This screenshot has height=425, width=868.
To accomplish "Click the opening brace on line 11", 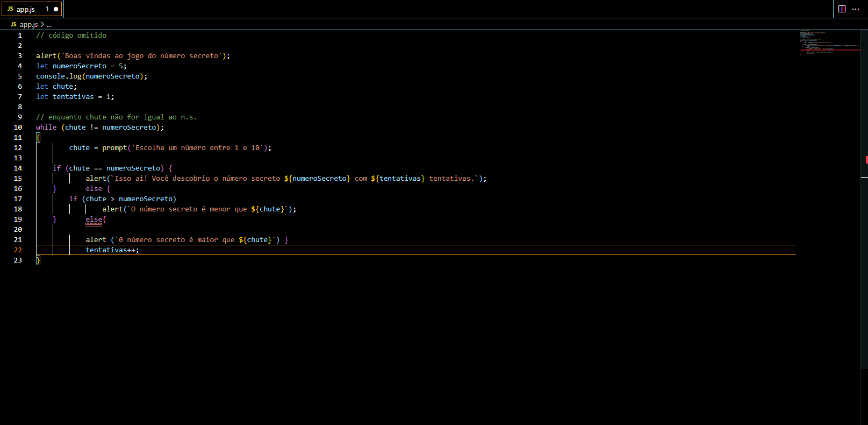I will [x=38, y=138].
